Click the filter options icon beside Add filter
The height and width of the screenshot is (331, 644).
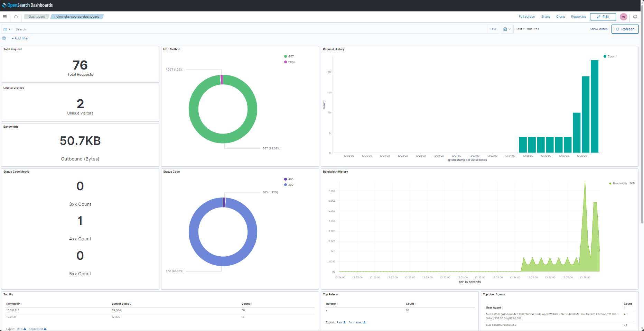click(x=4, y=38)
